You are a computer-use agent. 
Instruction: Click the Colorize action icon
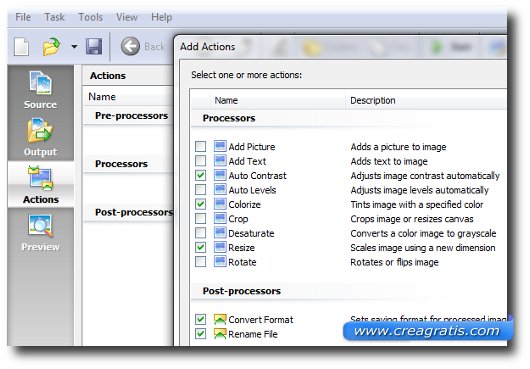click(220, 204)
